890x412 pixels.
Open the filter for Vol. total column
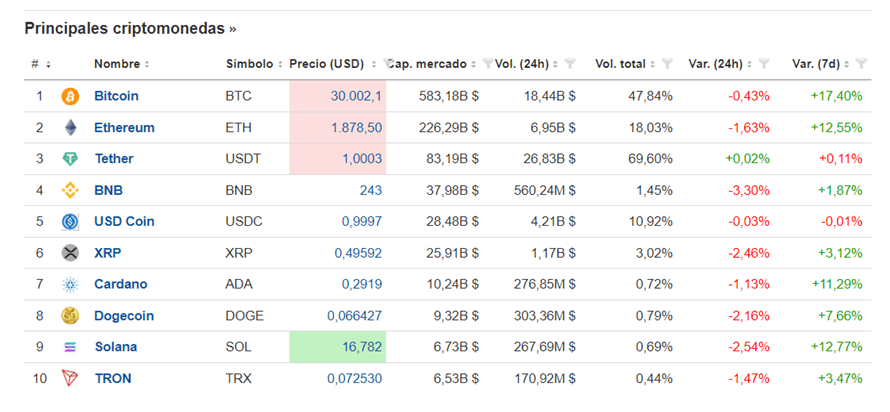point(666,64)
